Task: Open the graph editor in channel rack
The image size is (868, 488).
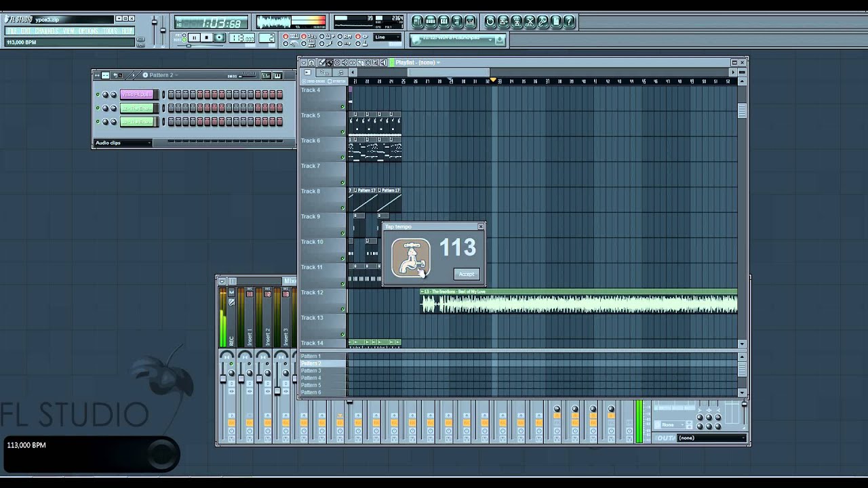Action: [266, 76]
